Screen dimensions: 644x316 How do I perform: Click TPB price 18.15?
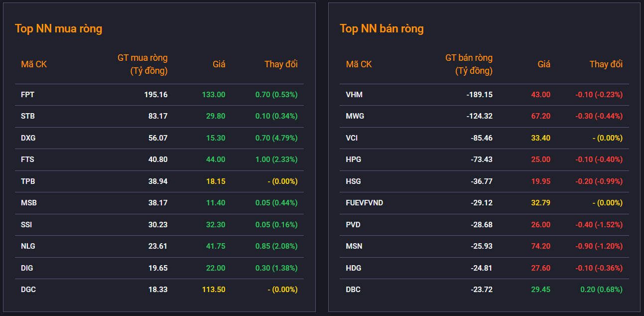point(216,181)
